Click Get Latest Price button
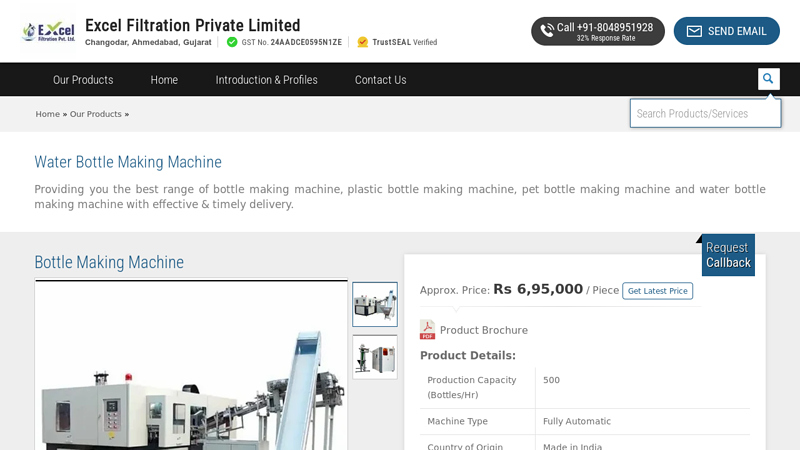800x450 pixels. click(x=658, y=291)
